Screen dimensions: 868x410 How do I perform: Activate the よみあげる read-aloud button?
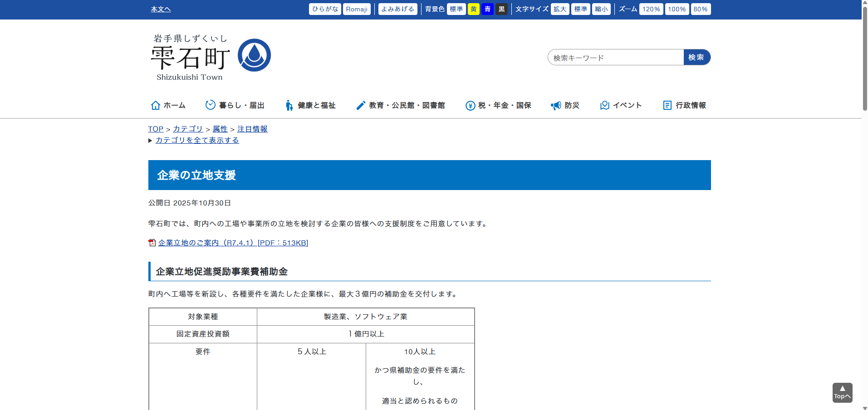point(398,9)
